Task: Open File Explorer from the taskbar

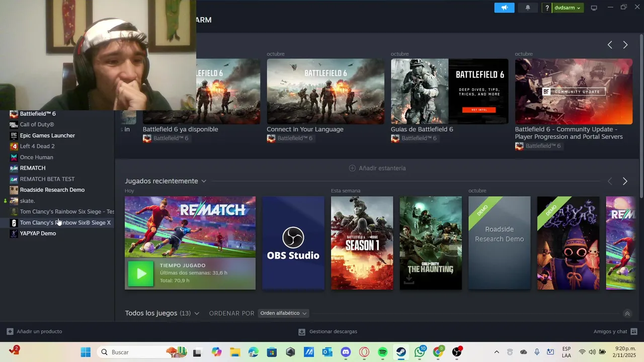Action: 235,352
